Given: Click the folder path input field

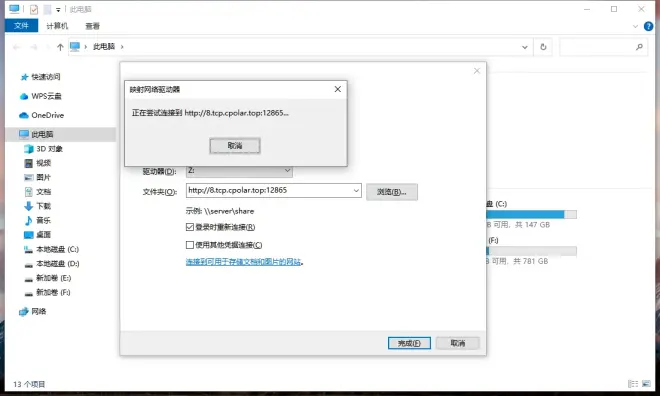Looking at the screenshot, I should (x=269, y=190).
